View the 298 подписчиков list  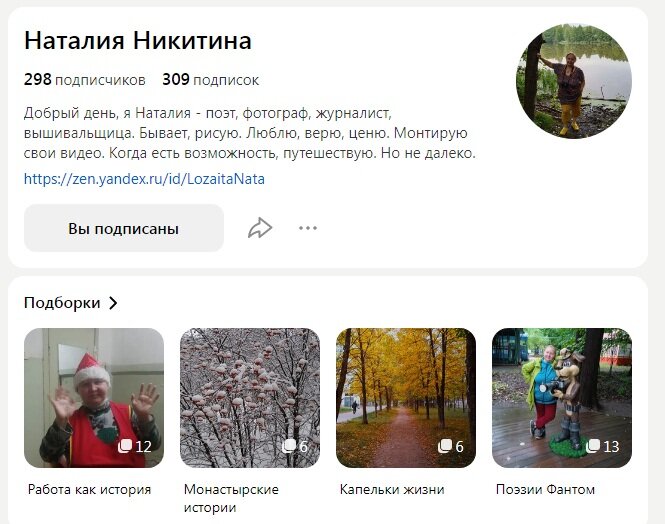tap(84, 80)
